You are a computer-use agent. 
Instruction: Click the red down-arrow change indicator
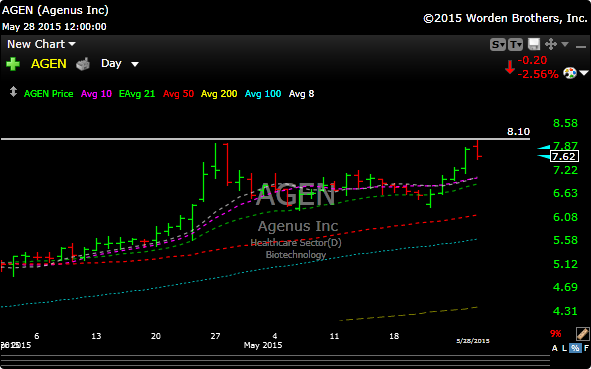pyautogui.click(x=510, y=67)
